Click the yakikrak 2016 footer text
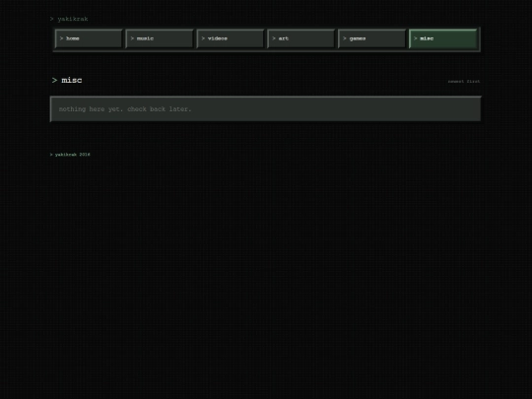 tap(70, 155)
